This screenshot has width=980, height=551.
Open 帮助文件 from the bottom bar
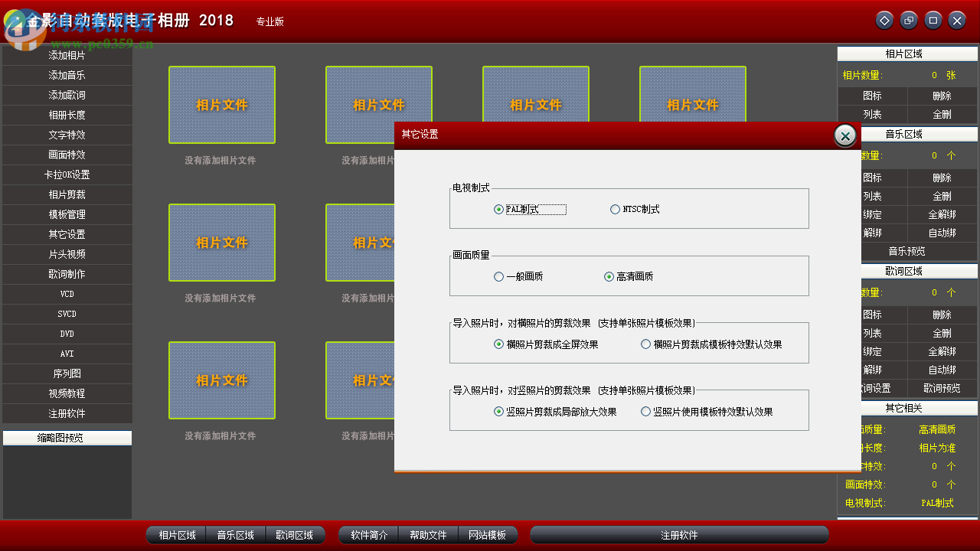428,535
